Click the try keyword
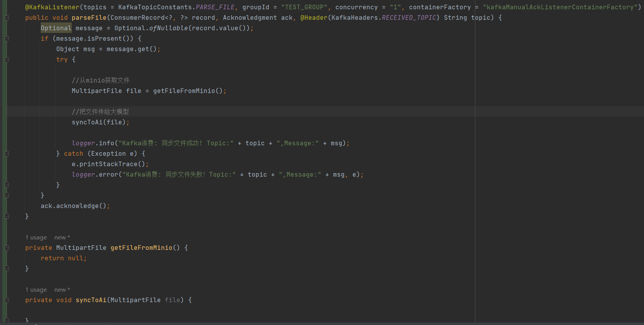This screenshot has width=644, height=325. click(62, 60)
